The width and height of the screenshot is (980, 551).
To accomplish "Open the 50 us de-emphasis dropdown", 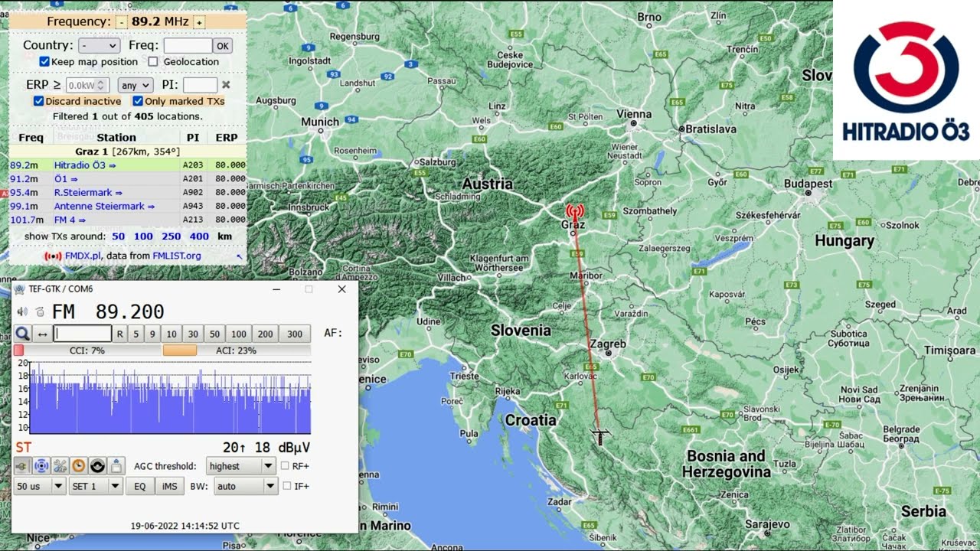I will click(x=39, y=486).
